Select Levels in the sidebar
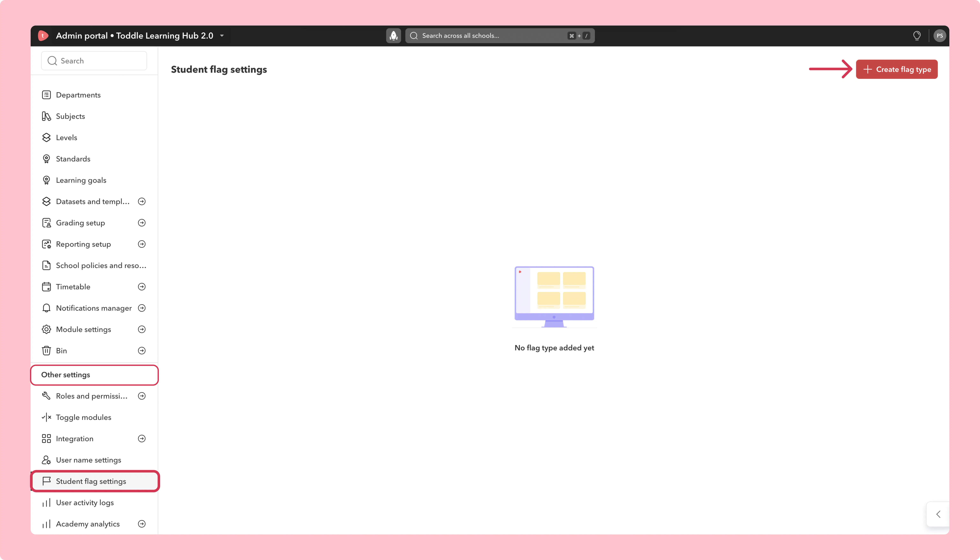 [94, 138]
